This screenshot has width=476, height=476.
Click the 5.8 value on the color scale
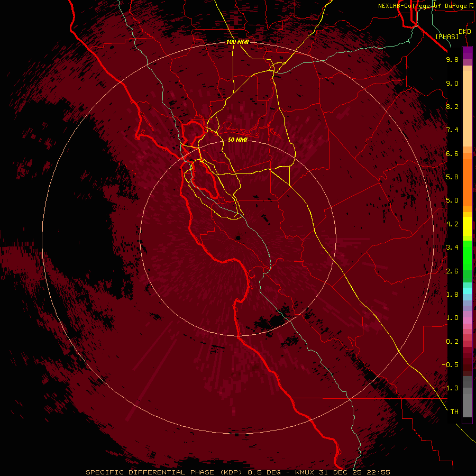point(452,177)
